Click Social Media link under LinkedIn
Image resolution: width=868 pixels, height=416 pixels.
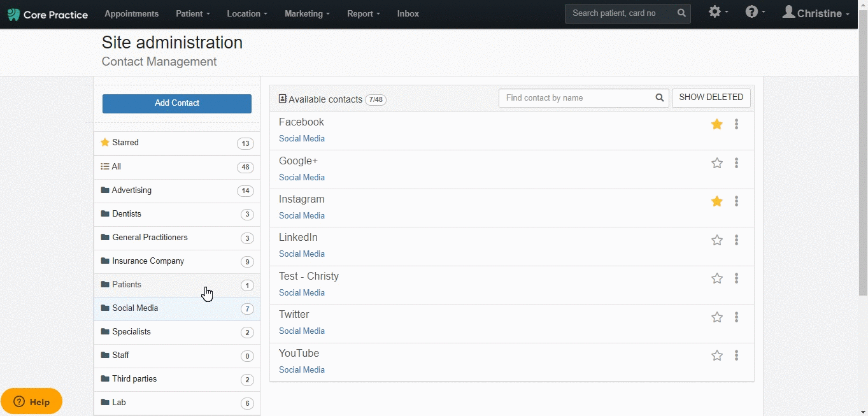point(302,254)
